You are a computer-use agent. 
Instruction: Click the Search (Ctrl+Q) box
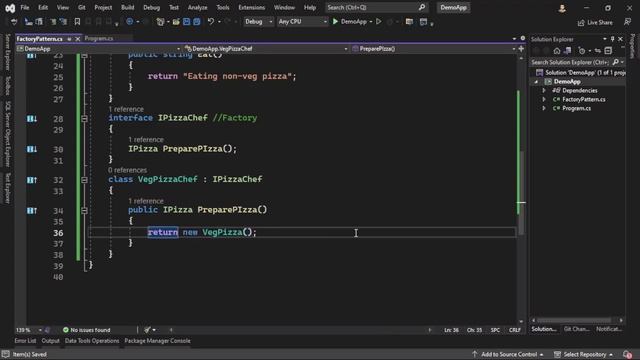click(376, 7)
